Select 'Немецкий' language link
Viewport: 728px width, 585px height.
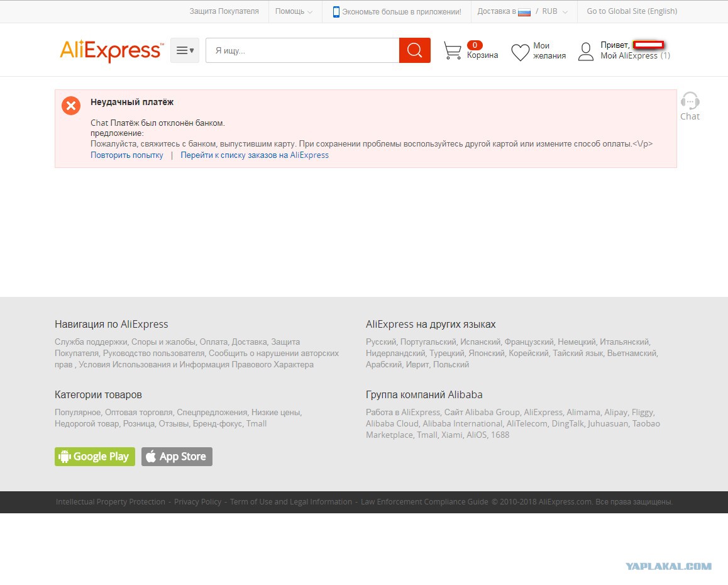coord(576,342)
